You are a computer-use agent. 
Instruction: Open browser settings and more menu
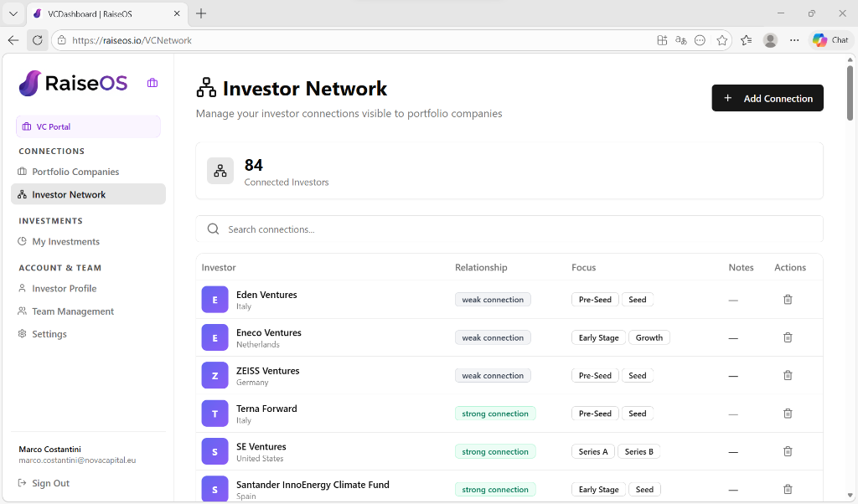[x=794, y=40]
